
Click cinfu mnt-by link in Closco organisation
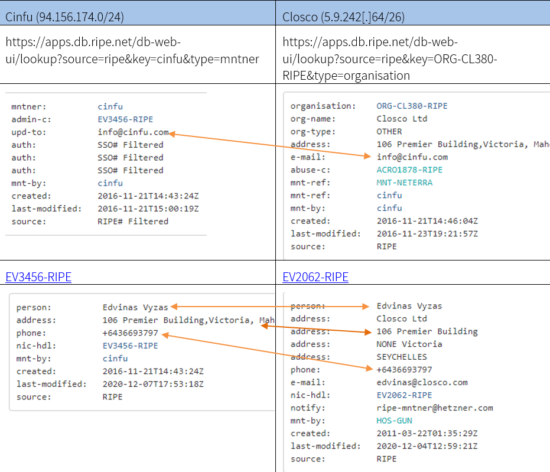pos(389,208)
